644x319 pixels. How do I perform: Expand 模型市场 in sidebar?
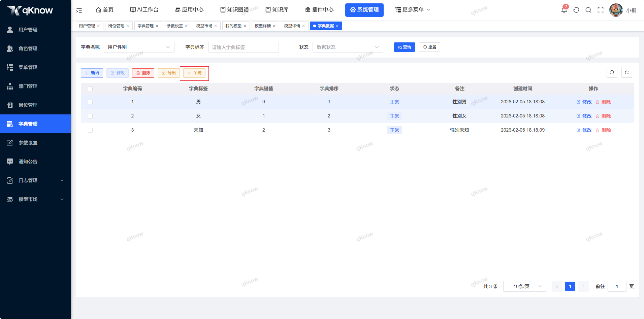click(35, 199)
